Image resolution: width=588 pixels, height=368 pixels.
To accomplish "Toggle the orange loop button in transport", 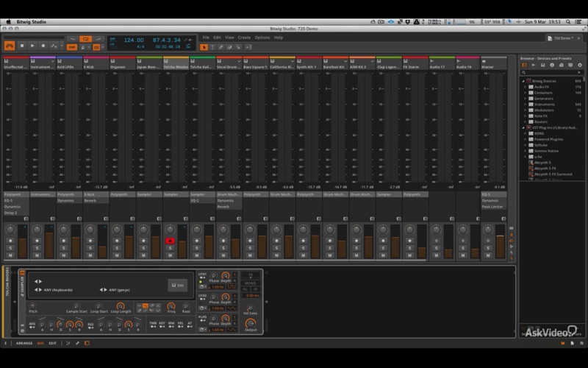I will [x=85, y=39].
